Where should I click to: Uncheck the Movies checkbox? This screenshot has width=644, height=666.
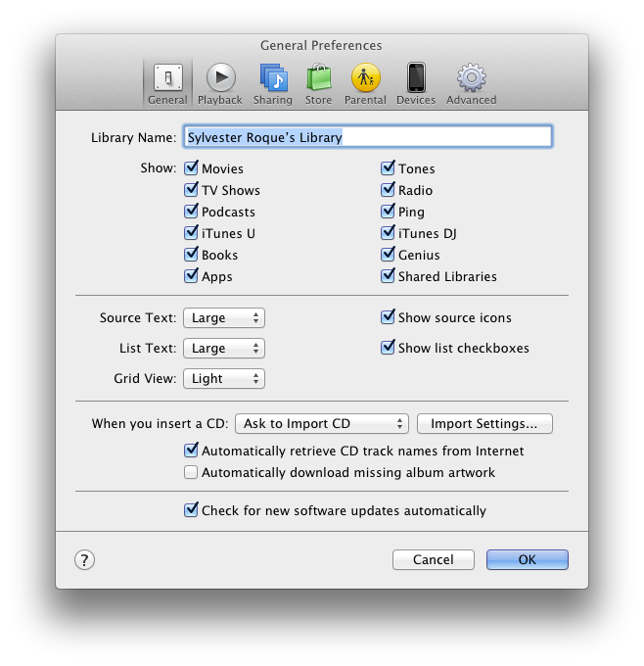[x=191, y=168]
